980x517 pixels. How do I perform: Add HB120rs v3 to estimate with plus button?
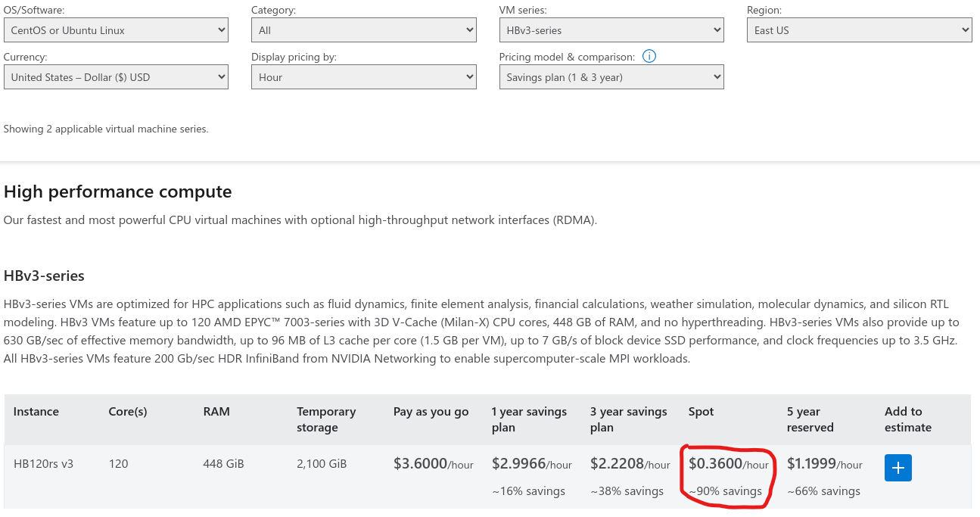click(x=898, y=468)
